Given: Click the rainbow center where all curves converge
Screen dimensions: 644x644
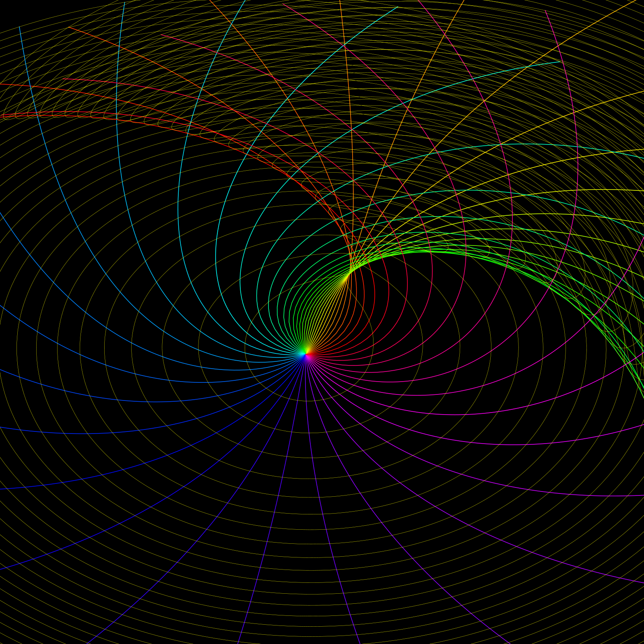Looking at the screenshot, I should pos(306,354).
